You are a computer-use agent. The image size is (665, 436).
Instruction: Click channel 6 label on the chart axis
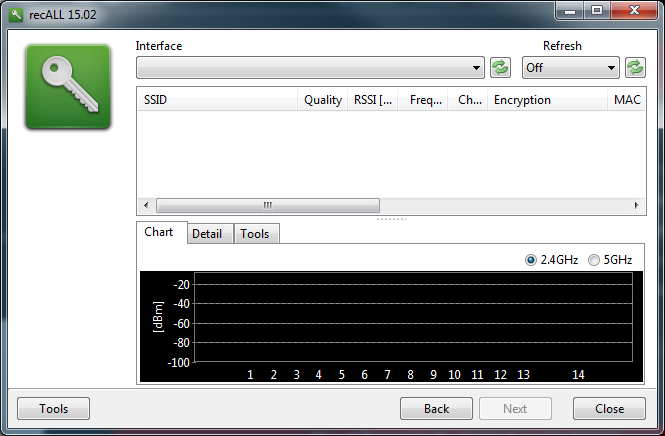coord(364,375)
